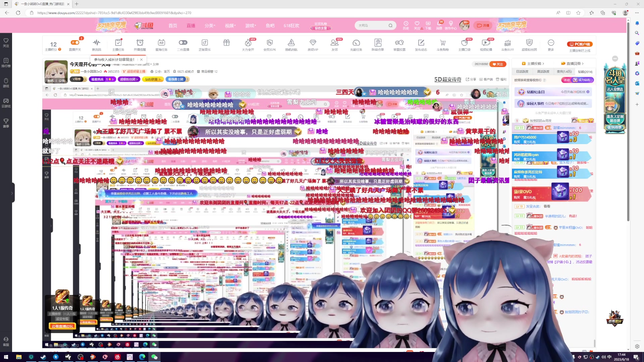The image size is (644, 362).
Task: Click the 大司马 search input field
Action: (x=372, y=25)
